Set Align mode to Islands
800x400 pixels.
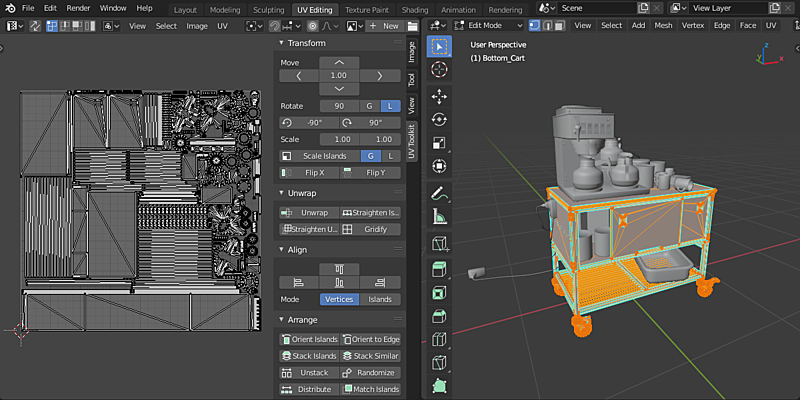click(x=380, y=299)
